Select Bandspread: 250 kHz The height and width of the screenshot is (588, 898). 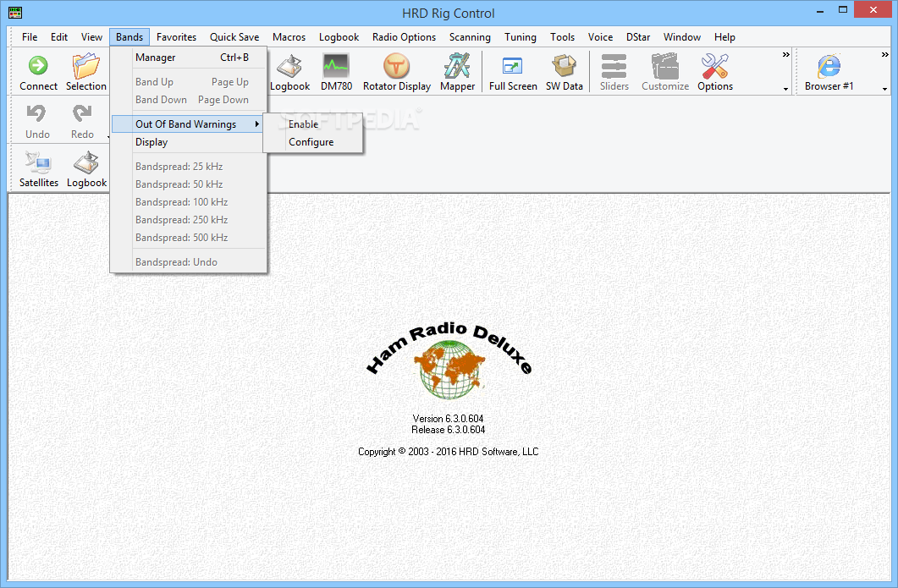189,220
